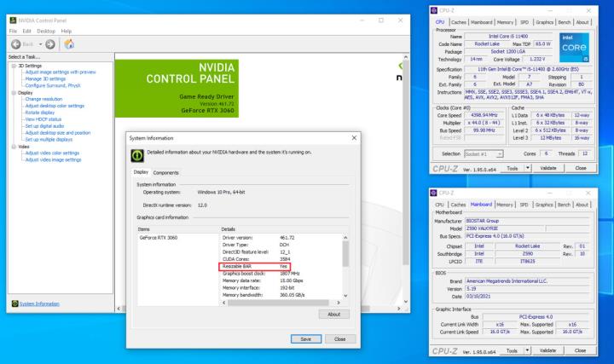Click Validate in bottom CPU-Z window
Viewport: 614px width, 364px height.
[x=547, y=350]
